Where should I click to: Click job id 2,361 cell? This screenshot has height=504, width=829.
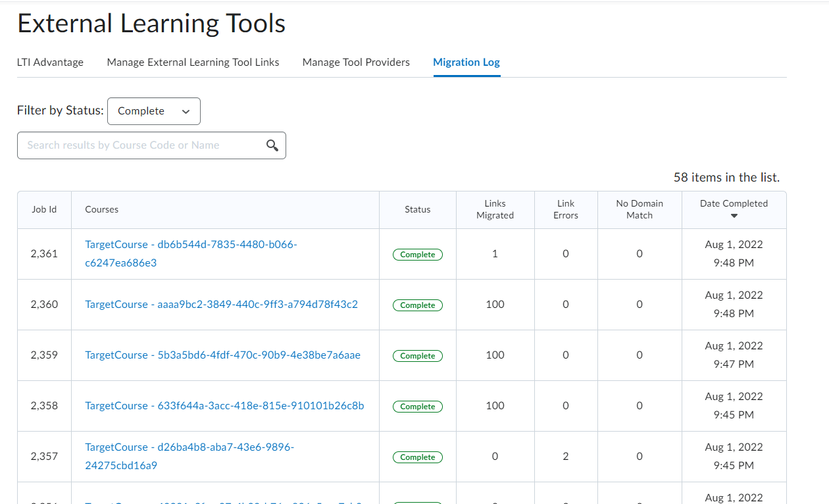pos(44,254)
